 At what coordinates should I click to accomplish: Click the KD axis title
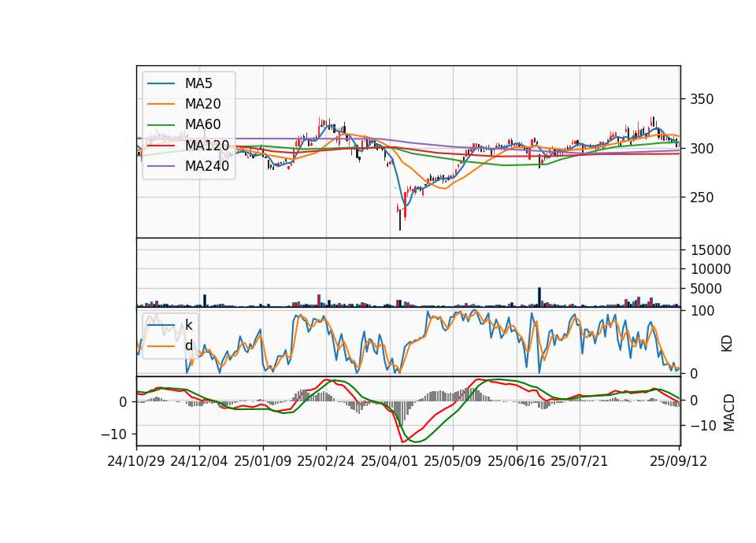727,343
